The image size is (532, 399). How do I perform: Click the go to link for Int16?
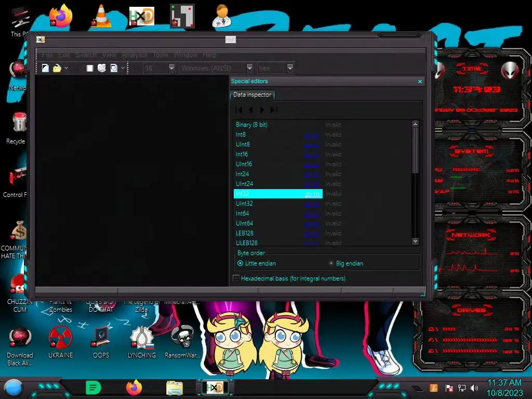312,154
